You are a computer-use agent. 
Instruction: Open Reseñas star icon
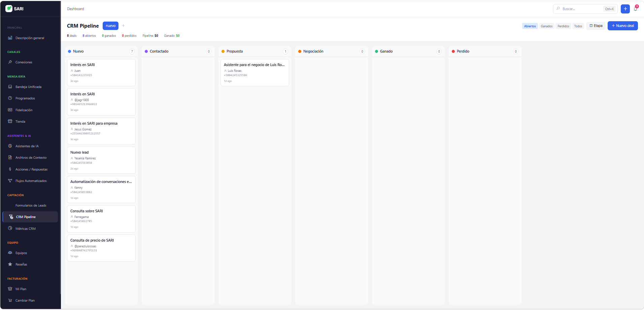coord(10,264)
